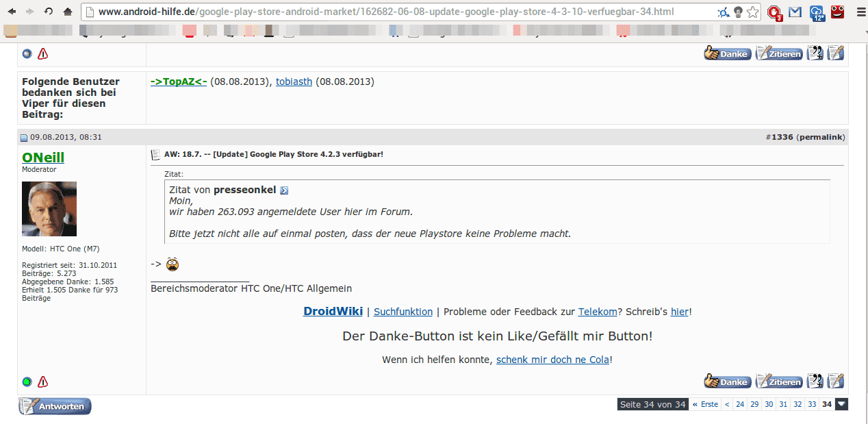Screen dimensions: 868x424
Task: Click Zitieren on ONeill's post
Action: tap(778, 382)
